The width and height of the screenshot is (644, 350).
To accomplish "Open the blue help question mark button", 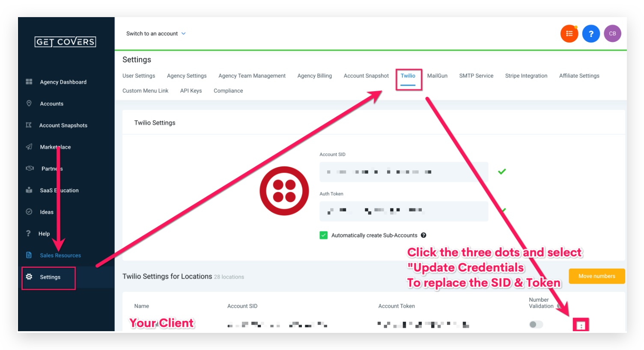I will [591, 33].
